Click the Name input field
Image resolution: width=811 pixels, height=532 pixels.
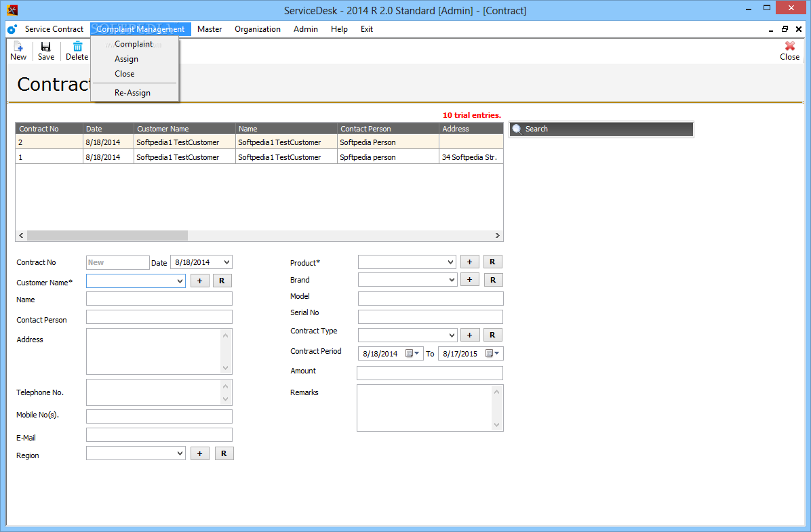point(159,298)
